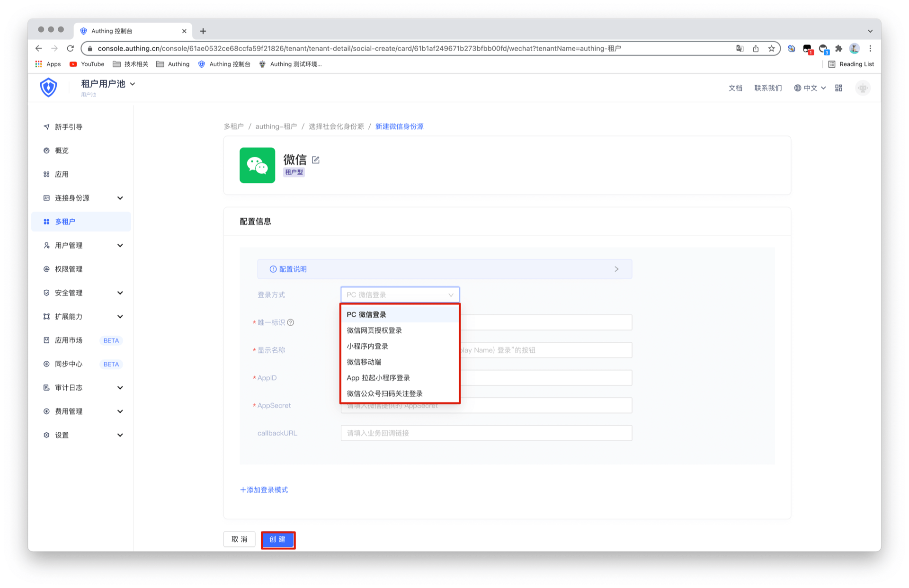Image resolution: width=909 pixels, height=588 pixels.
Task: Choose 小程序内登录 option
Action: click(367, 346)
